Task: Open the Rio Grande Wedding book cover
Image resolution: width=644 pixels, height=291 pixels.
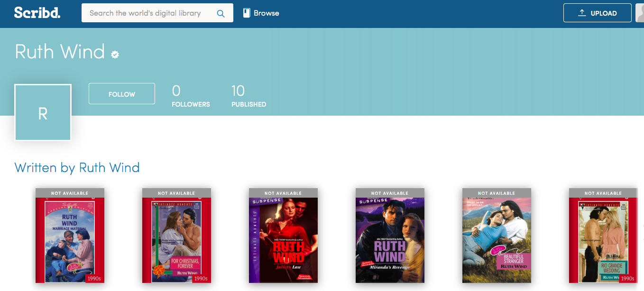Action: [x=603, y=236]
